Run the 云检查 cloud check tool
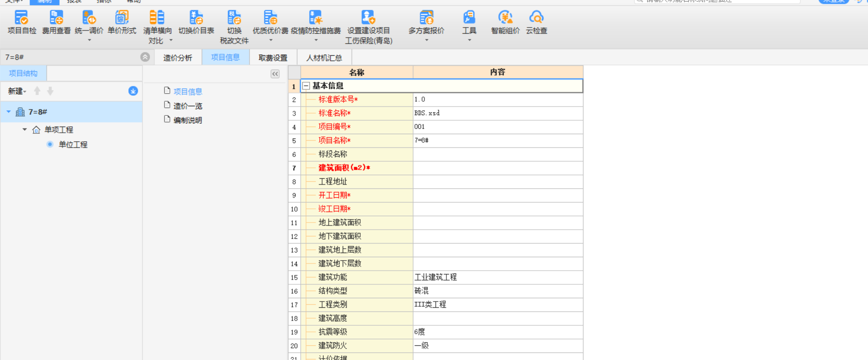 (536, 22)
